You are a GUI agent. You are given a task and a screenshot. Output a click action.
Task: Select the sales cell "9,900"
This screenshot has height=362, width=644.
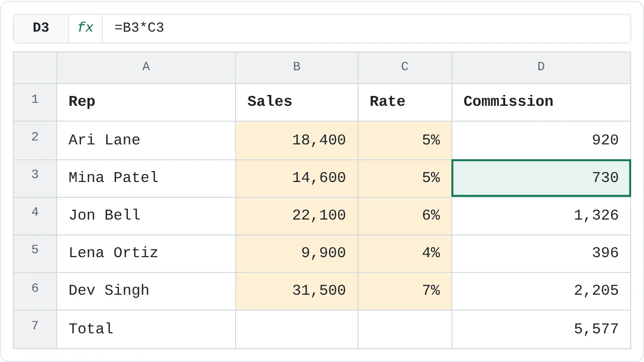coord(297,253)
